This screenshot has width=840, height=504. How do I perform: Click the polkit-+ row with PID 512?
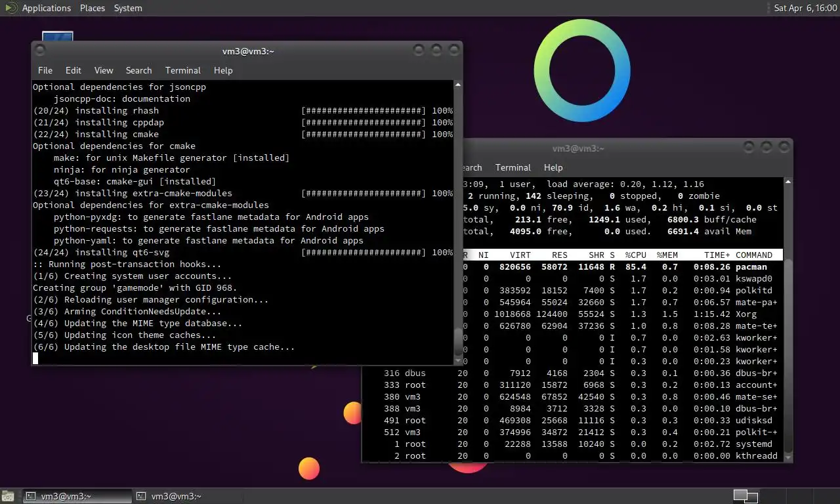[x=573, y=432]
